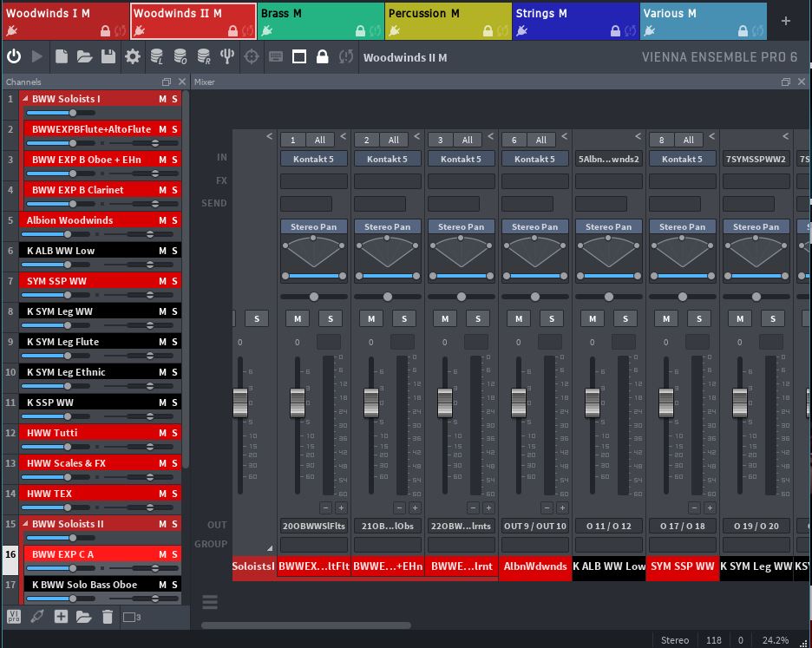The height and width of the screenshot is (648, 812).
Task: Click the database L icon
Action: point(156,56)
